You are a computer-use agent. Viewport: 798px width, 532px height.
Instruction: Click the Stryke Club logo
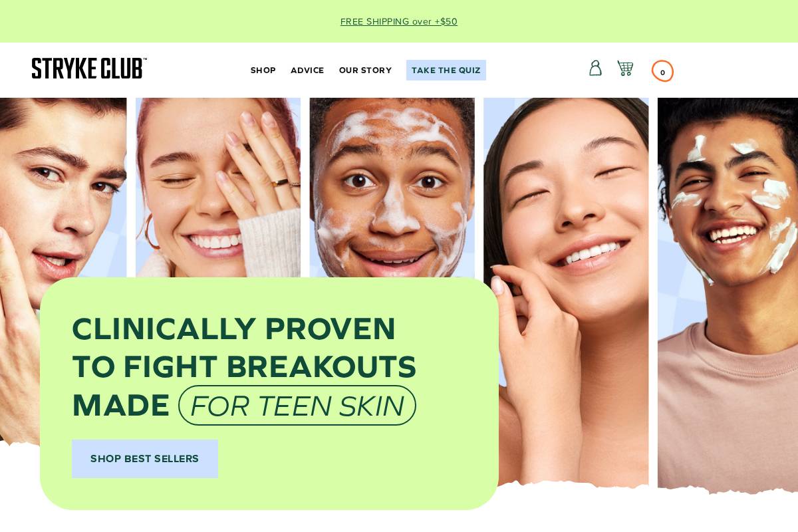pyautogui.click(x=89, y=68)
